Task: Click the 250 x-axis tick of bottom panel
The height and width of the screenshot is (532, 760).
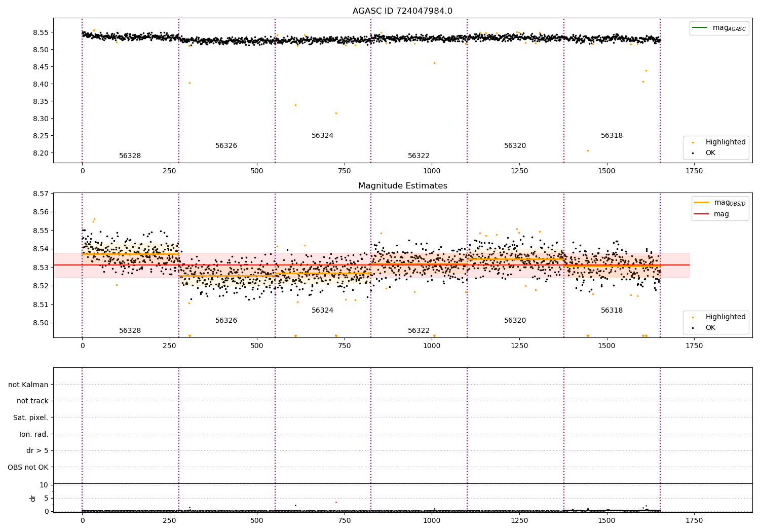Action: 169,520
